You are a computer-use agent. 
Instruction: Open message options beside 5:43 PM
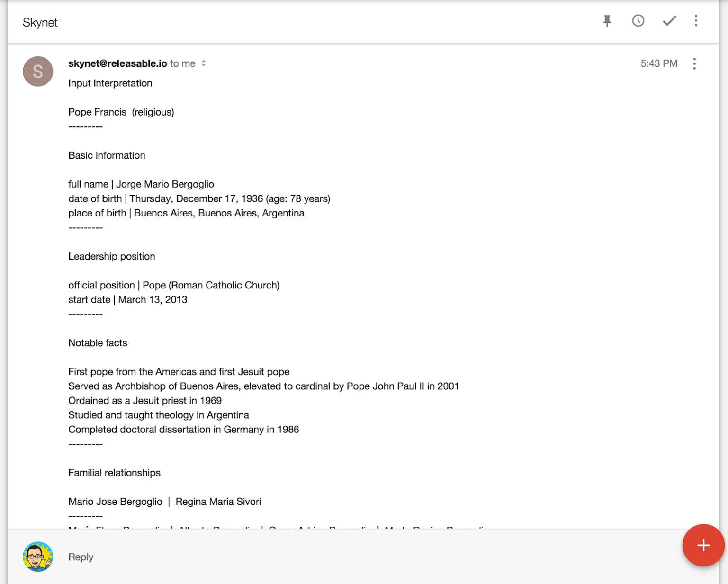(x=694, y=64)
